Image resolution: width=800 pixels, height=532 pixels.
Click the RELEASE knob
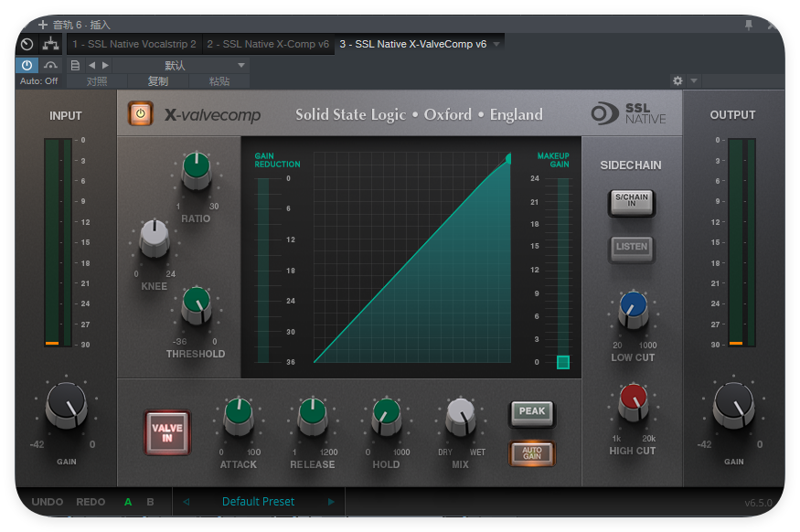coord(313,416)
